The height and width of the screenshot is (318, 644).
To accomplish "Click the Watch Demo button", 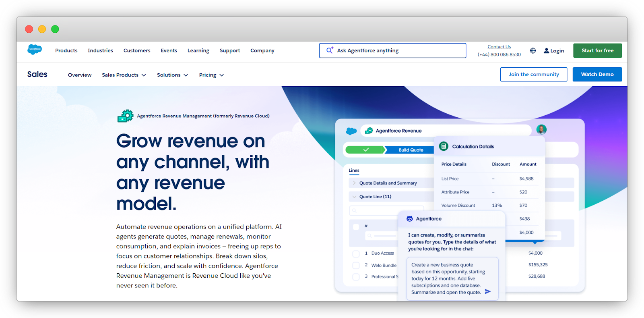I will tap(597, 74).
